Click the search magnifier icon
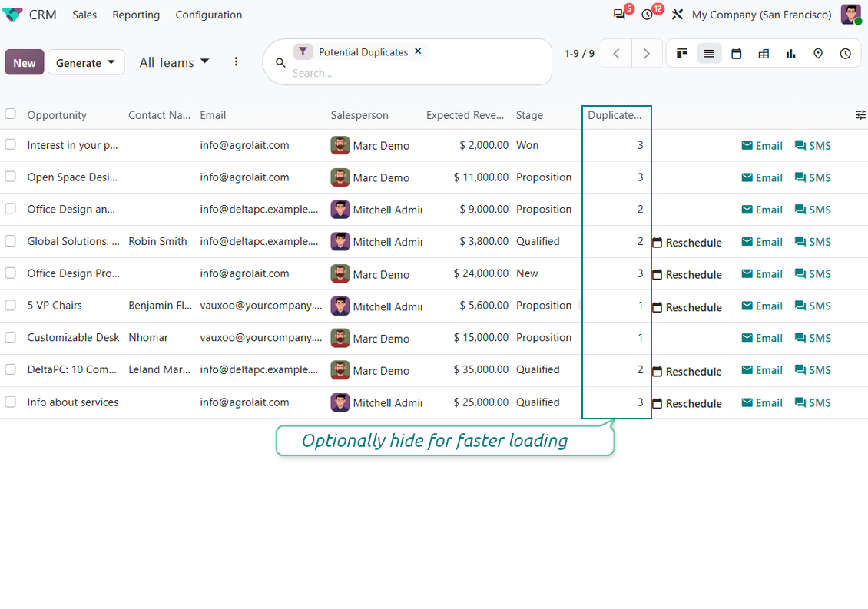The height and width of the screenshot is (609, 868). [280, 62]
